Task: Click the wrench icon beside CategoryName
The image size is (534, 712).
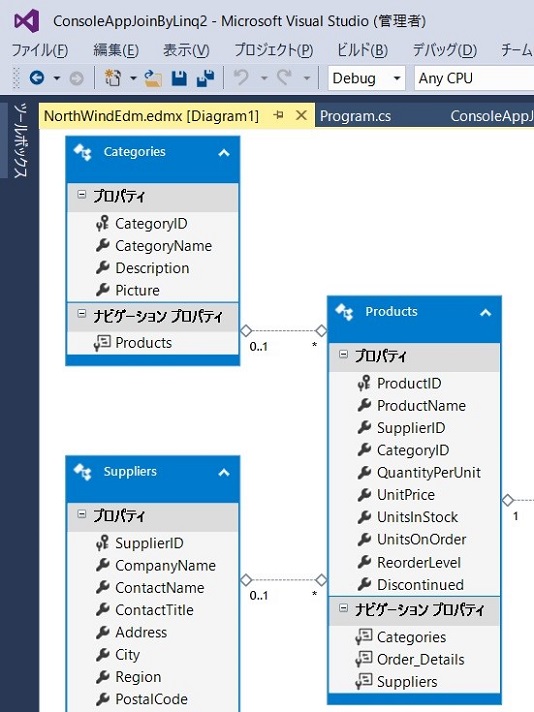Action: 102,245
